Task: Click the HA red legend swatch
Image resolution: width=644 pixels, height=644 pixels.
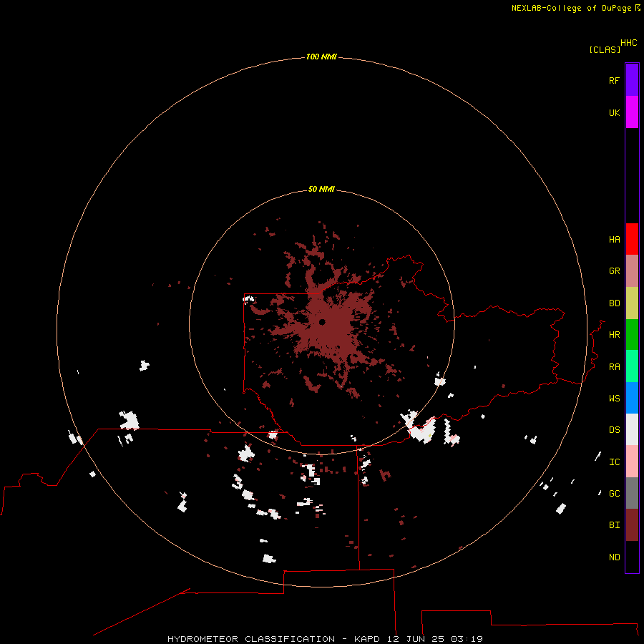Action: tap(632, 239)
